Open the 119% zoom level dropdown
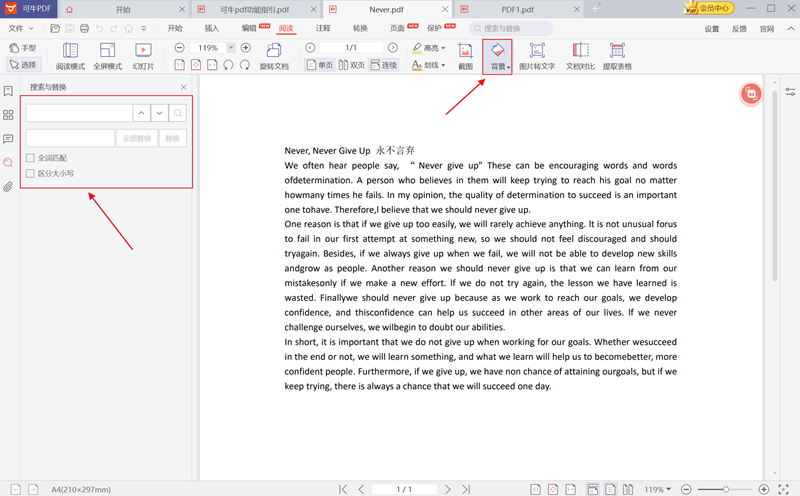The height and width of the screenshot is (496, 800). (x=231, y=48)
